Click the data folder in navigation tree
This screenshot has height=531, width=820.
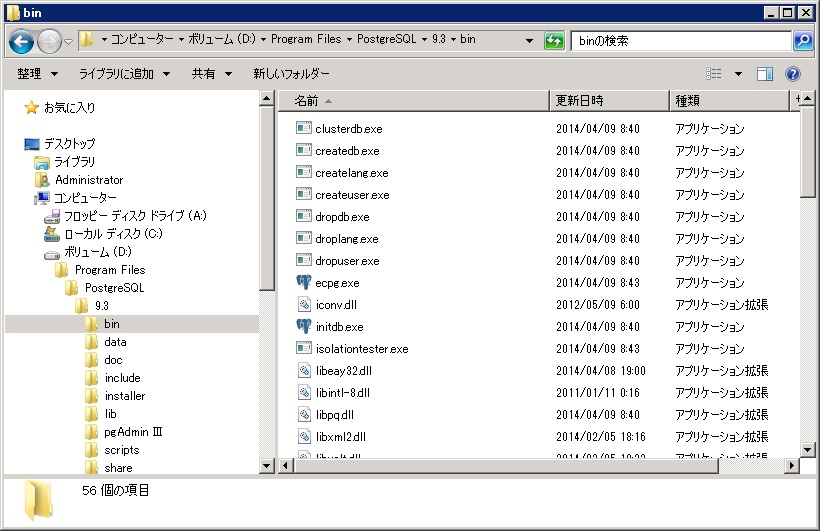coord(115,342)
